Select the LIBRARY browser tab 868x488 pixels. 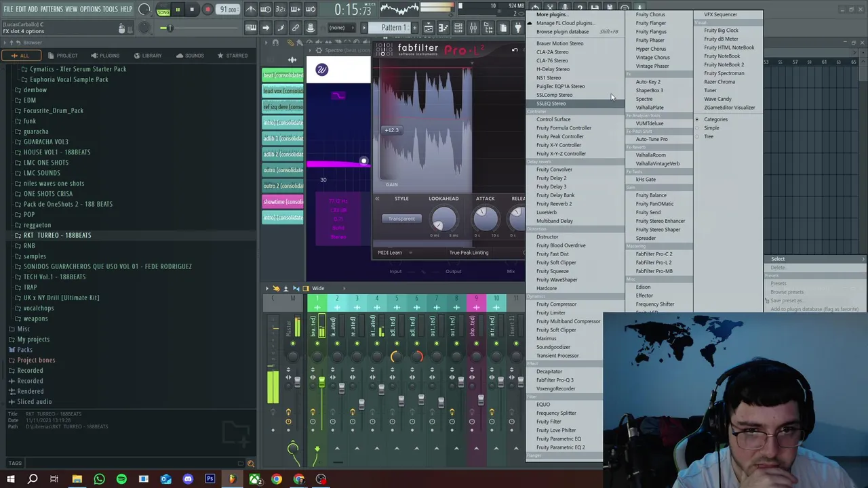tap(146, 56)
